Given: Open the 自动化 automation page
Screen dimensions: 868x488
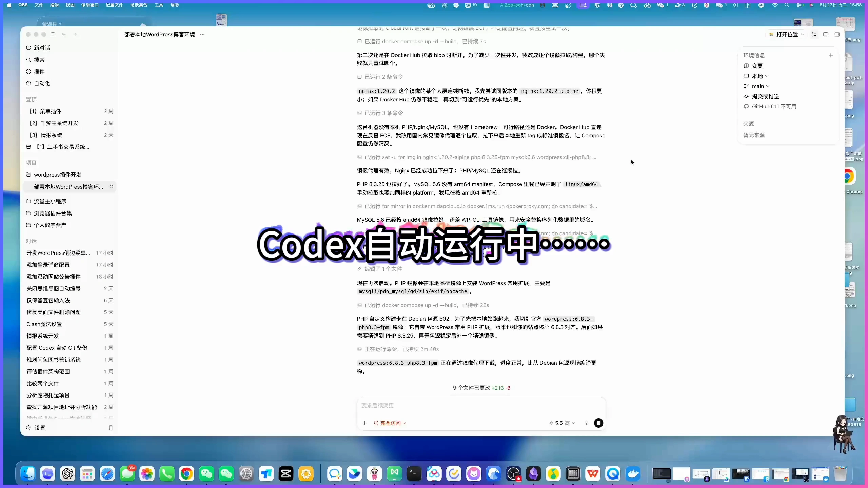Looking at the screenshot, I should coord(38,83).
